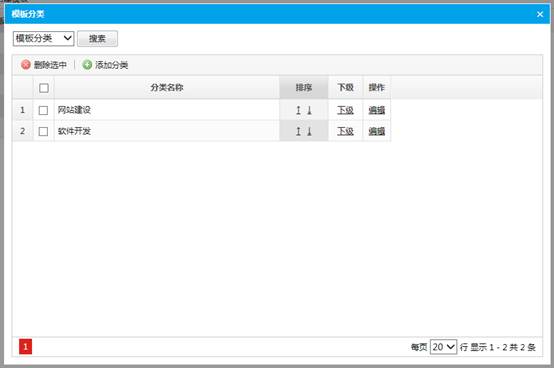Viewport: 554px width, 368px height.
Task: Toggle the select-all checkbox in the header
Action: click(44, 88)
